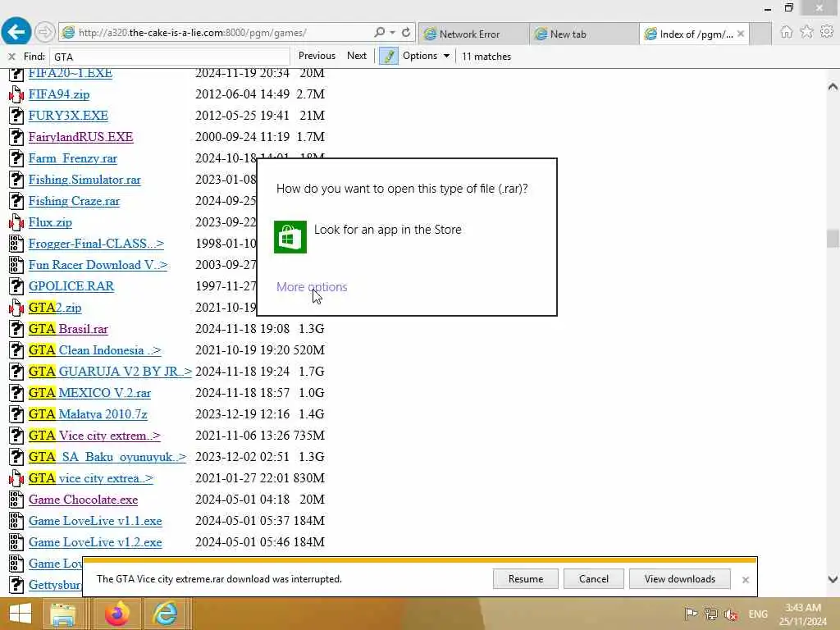The image size is (840, 630).
Task: Open the Windows Start button
Action: [x=21, y=614]
